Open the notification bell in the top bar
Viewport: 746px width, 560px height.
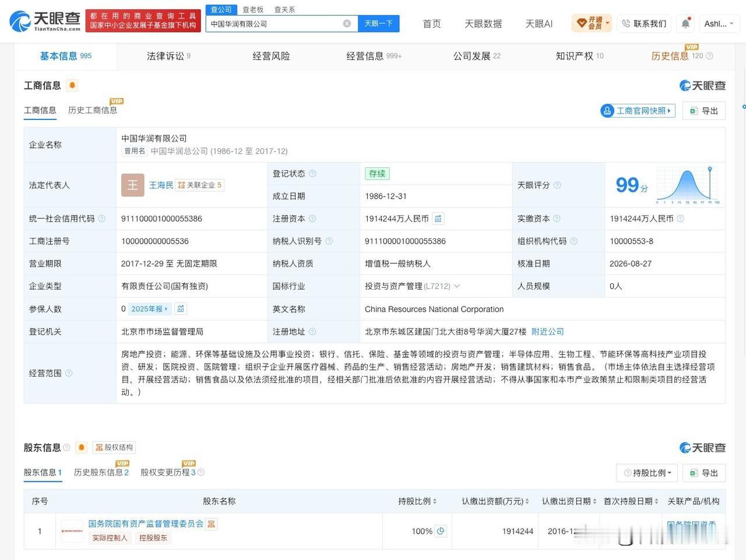(x=685, y=24)
